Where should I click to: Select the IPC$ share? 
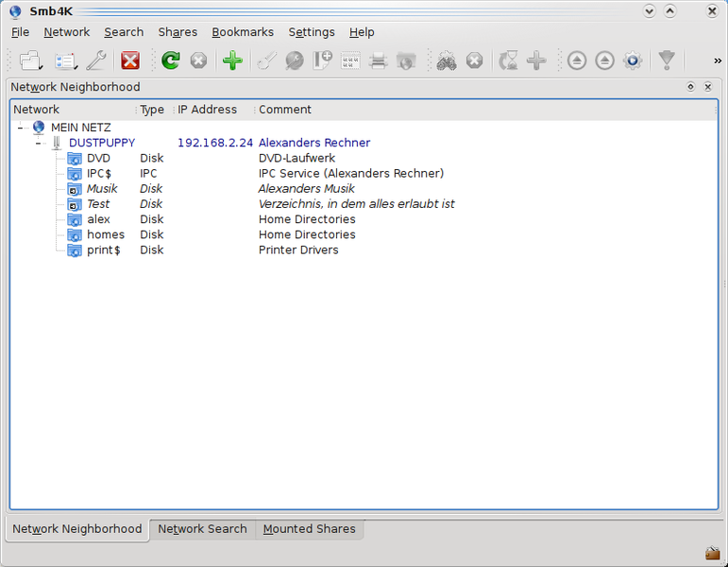[x=99, y=173]
